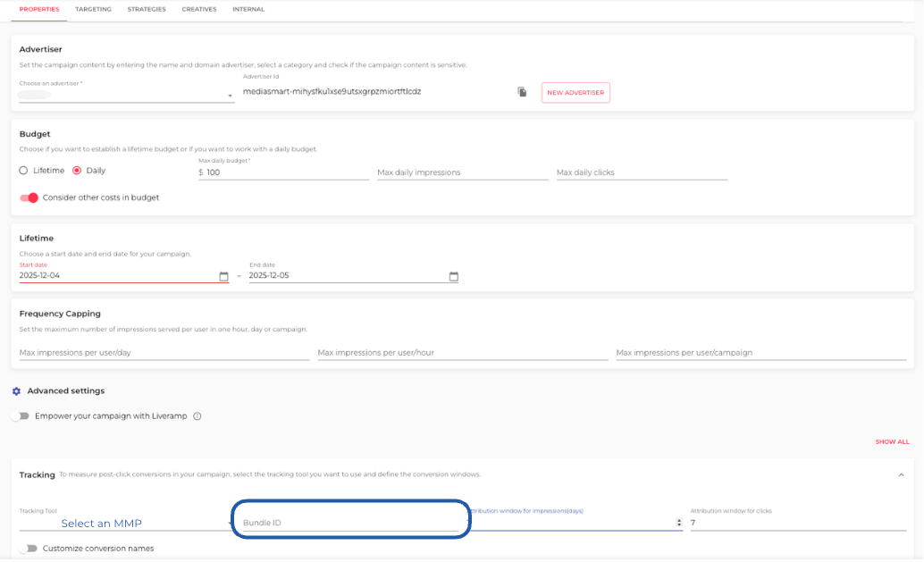Screen dimensions: 924x562
Task: Open the End date calendar picker
Action: (x=453, y=276)
